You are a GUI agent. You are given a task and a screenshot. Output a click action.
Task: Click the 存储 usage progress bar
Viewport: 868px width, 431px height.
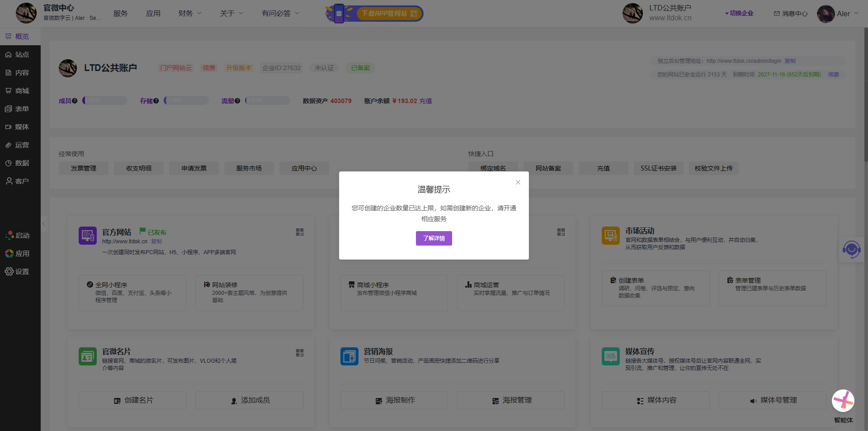pyautogui.click(x=186, y=100)
